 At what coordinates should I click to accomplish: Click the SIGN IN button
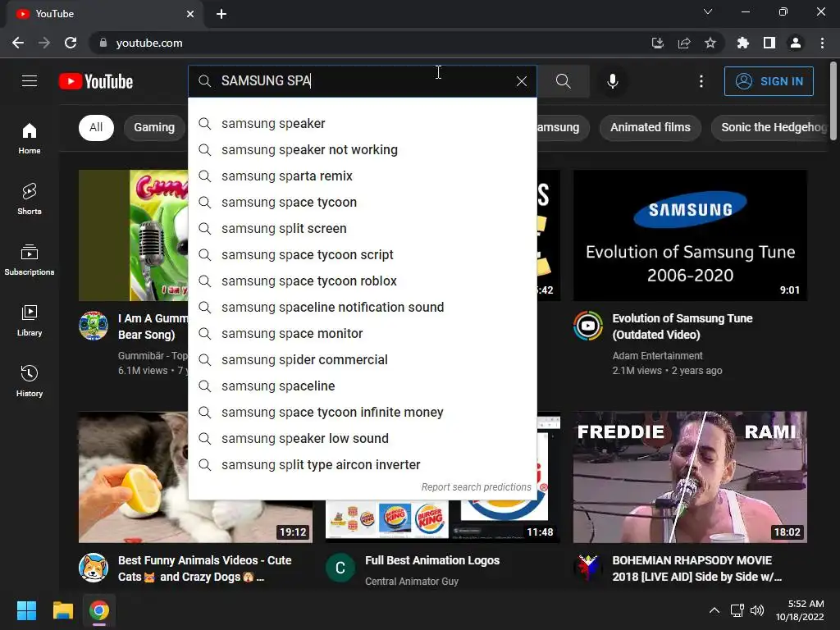tap(769, 81)
